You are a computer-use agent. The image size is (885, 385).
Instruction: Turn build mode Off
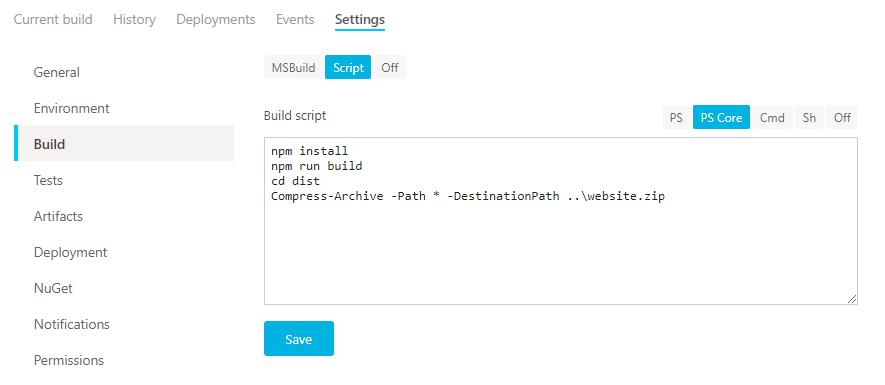pos(389,67)
